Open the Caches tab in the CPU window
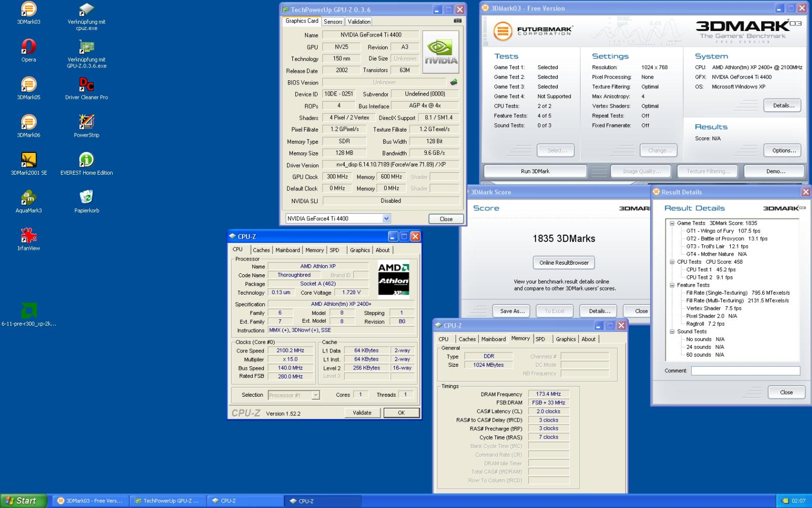Viewport: 812px width, 508px height. (261, 250)
